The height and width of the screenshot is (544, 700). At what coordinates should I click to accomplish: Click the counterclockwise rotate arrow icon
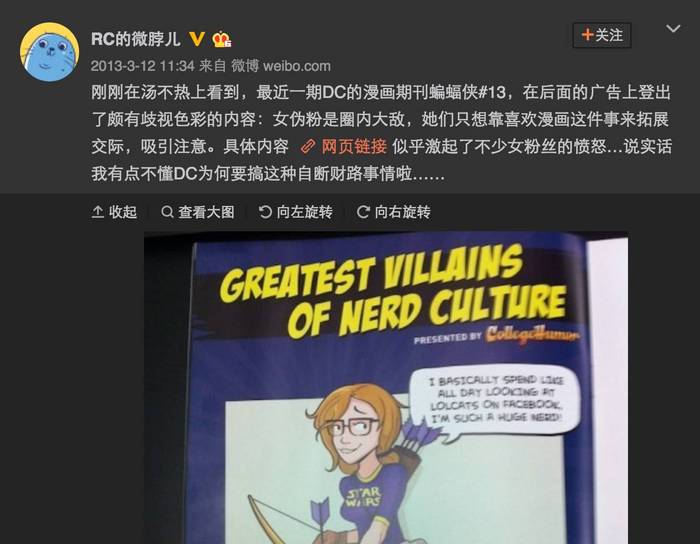(265, 212)
